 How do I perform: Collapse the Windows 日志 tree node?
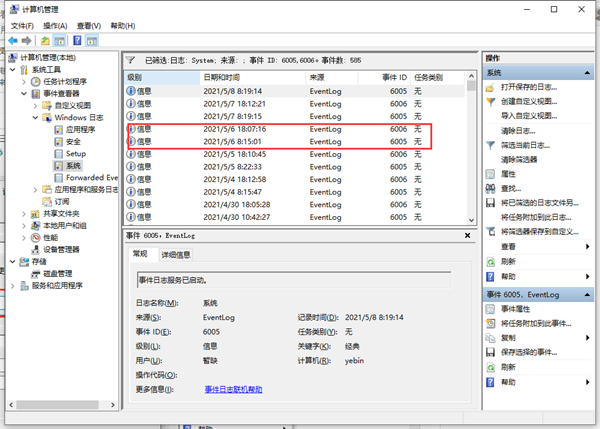33,117
